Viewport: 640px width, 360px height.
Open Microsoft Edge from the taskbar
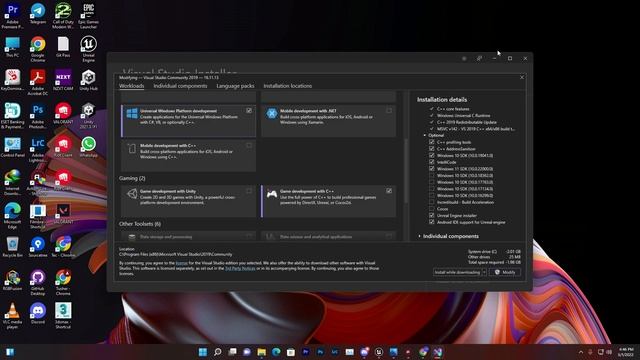pos(276,352)
